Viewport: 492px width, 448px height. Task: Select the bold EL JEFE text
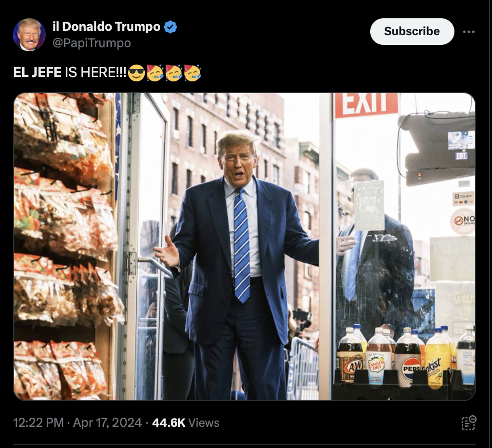(38, 73)
